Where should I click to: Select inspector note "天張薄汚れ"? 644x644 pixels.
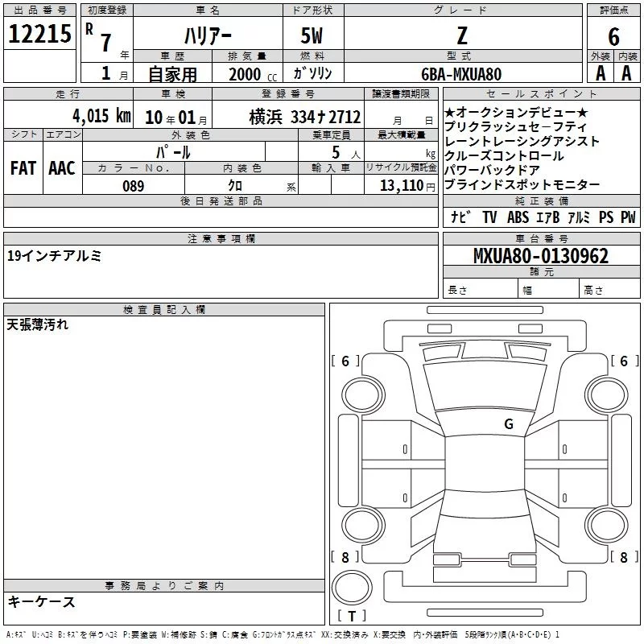[x=37, y=325]
